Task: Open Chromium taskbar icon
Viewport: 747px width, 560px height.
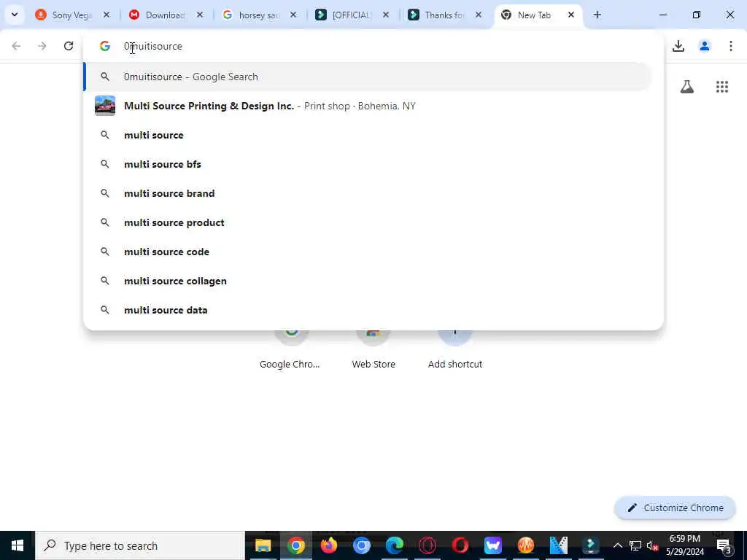Action: pyautogui.click(x=362, y=545)
